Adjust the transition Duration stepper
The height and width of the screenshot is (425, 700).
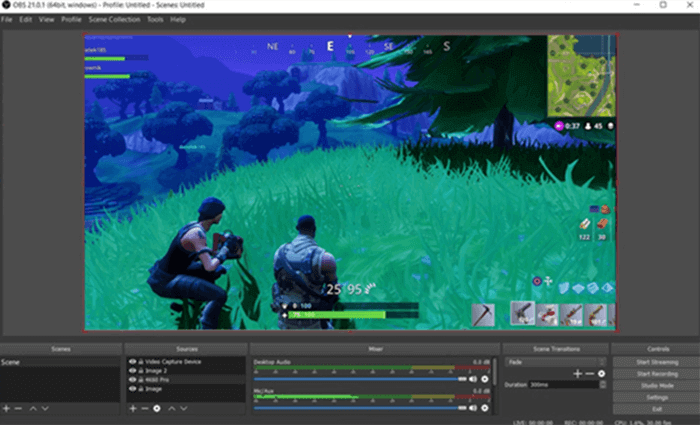click(600, 384)
